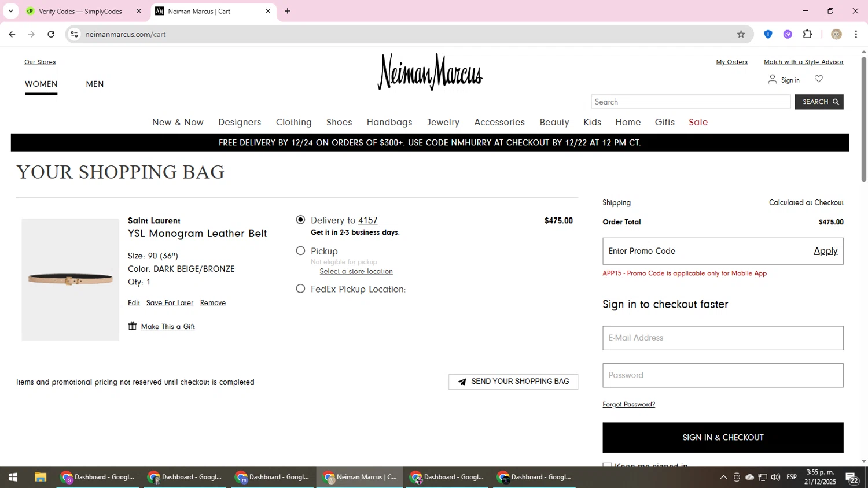
Task: Open the blue shield extension icon
Action: pos(768,34)
